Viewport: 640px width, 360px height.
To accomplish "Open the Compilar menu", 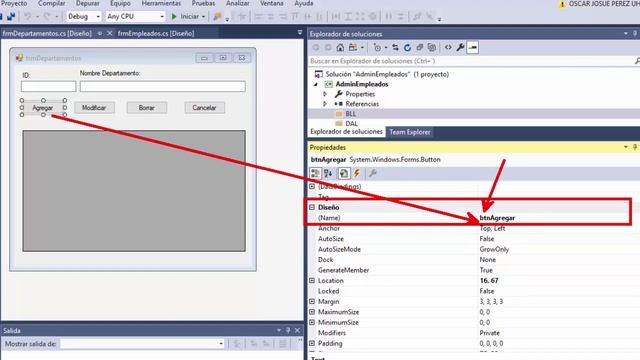I will (x=51, y=3).
